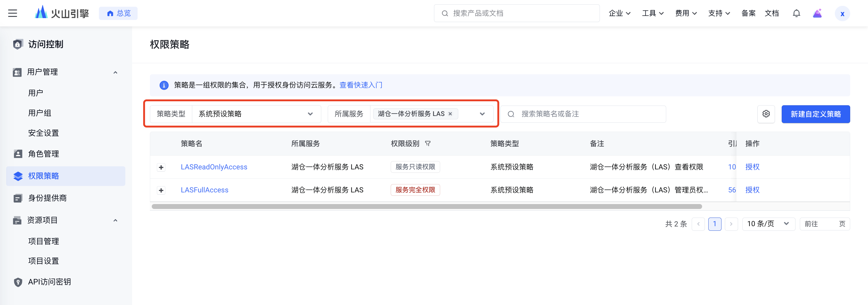868x305 pixels.
Task: Go to the previous page arrow
Action: click(698, 224)
